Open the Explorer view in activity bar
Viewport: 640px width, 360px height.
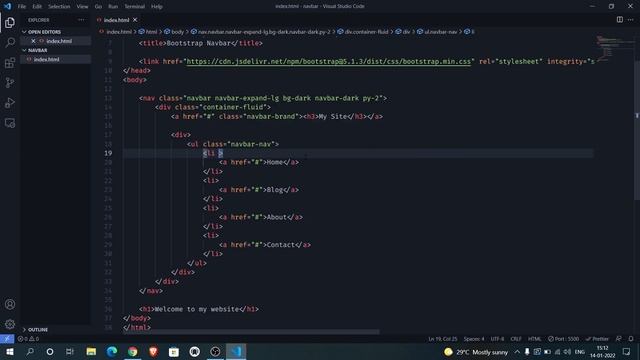(x=10, y=22)
